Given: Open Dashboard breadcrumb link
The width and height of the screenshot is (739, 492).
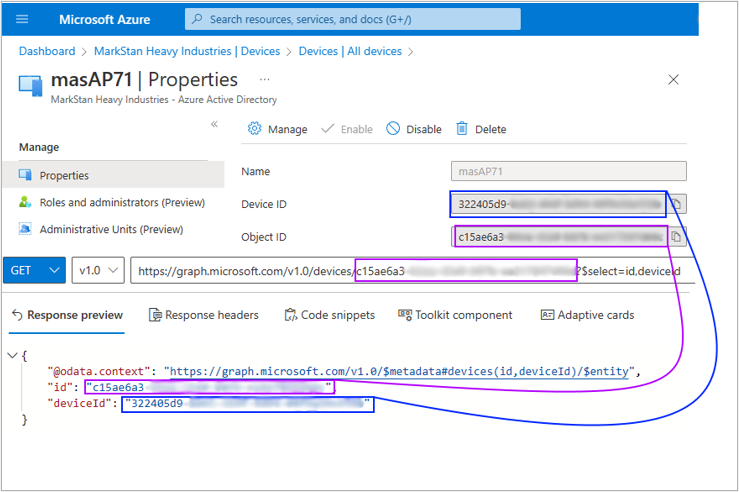Looking at the screenshot, I should [x=47, y=51].
